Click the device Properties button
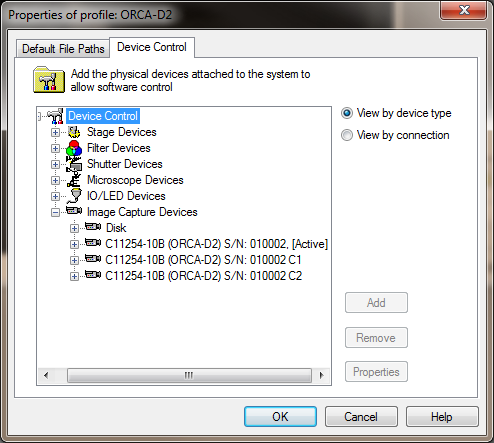The height and width of the screenshot is (443, 494). click(x=376, y=372)
